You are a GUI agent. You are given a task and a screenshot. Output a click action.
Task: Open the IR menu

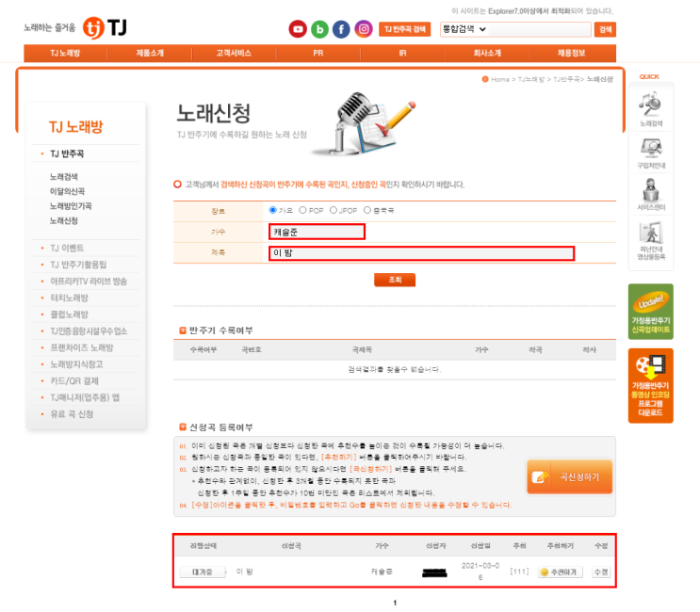(402, 53)
